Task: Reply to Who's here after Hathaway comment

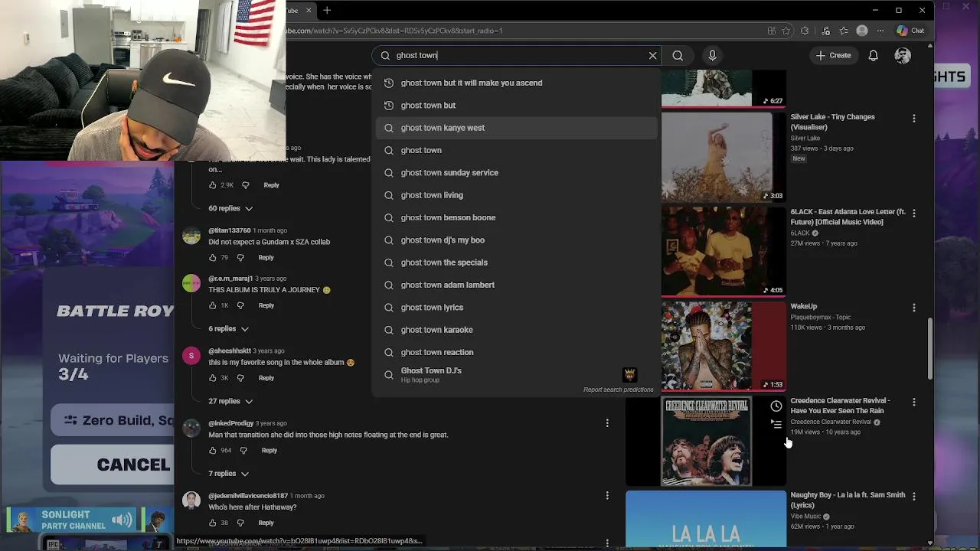Action: point(266,523)
